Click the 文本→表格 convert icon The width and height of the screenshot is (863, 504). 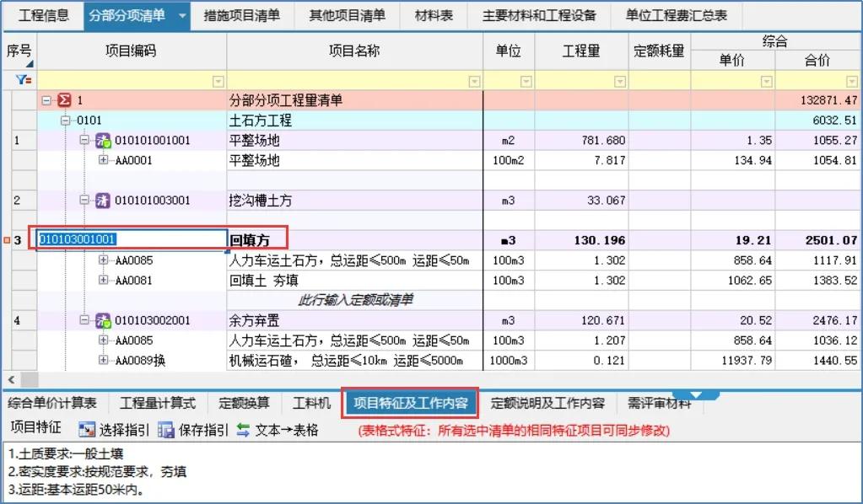[243, 430]
